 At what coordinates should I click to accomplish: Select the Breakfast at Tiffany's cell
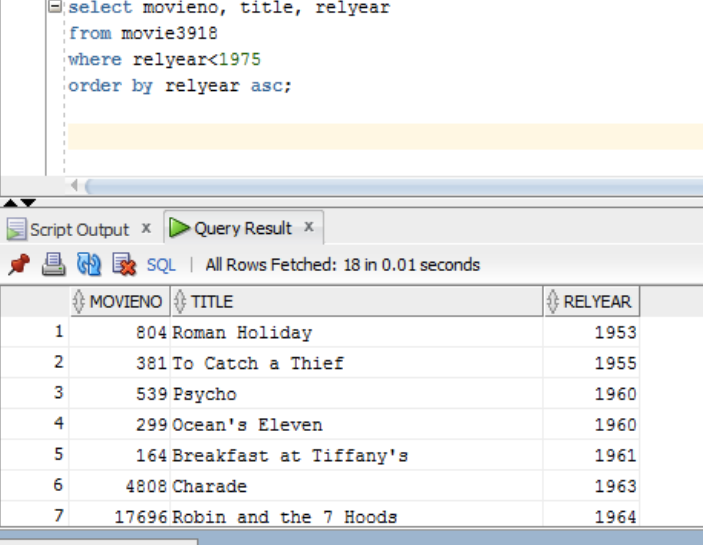pyautogui.click(x=357, y=456)
